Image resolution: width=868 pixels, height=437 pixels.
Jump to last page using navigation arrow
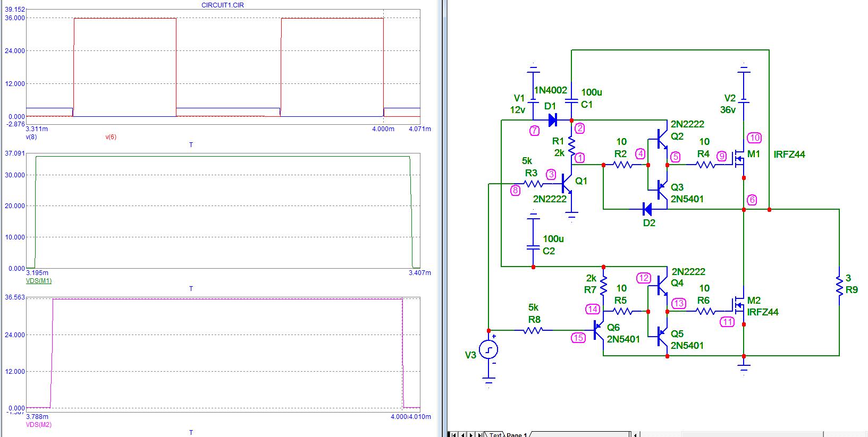click(x=481, y=435)
